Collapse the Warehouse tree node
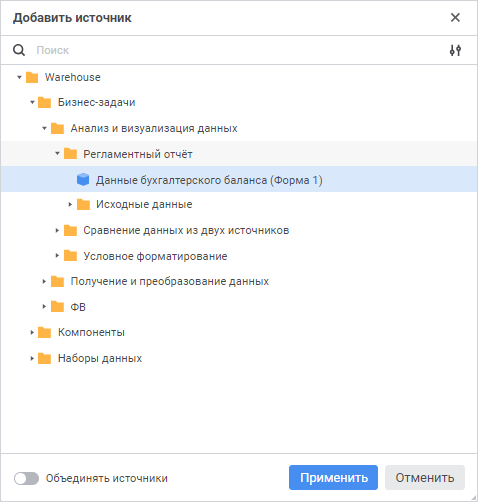This screenshot has height=502, width=478. [19, 77]
